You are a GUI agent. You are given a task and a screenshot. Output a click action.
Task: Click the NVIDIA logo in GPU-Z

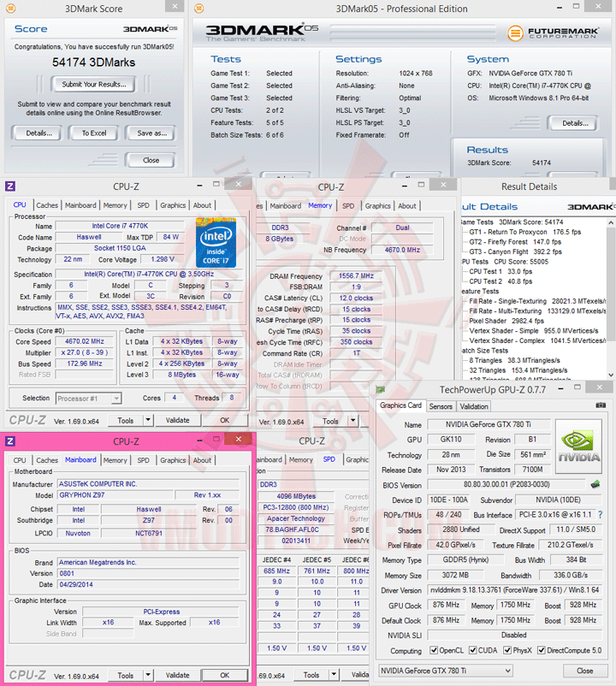(578, 446)
